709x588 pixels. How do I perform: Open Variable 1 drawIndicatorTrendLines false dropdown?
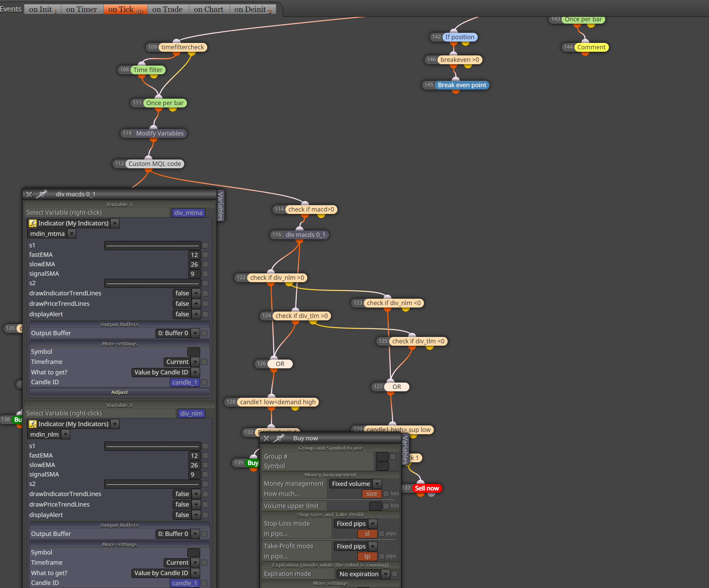[196, 293]
